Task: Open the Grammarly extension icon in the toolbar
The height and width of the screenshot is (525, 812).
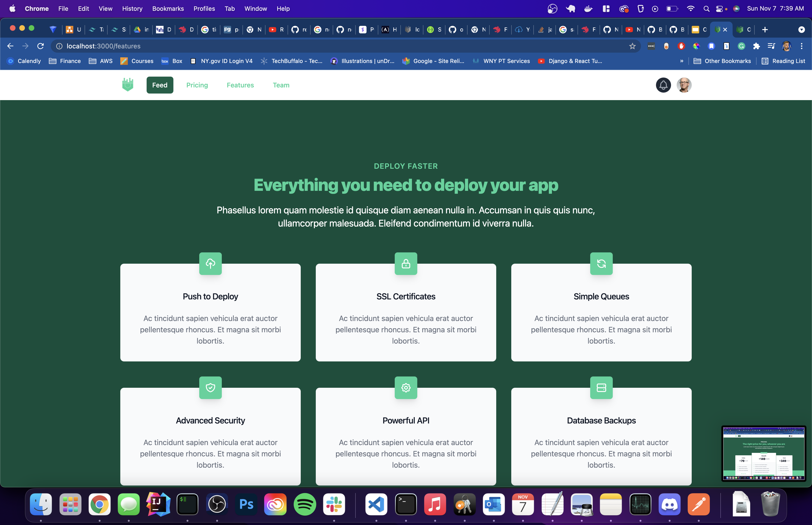Action: tap(741, 46)
